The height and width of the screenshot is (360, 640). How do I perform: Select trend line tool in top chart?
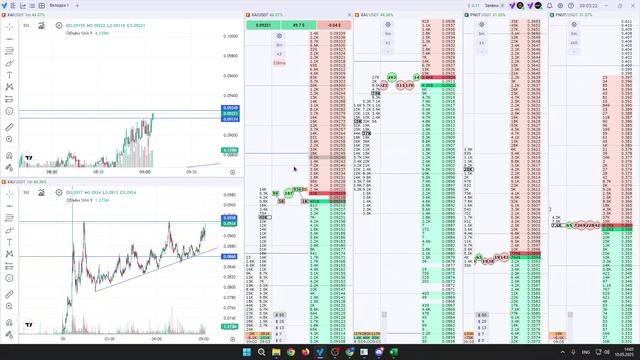(9, 39)
